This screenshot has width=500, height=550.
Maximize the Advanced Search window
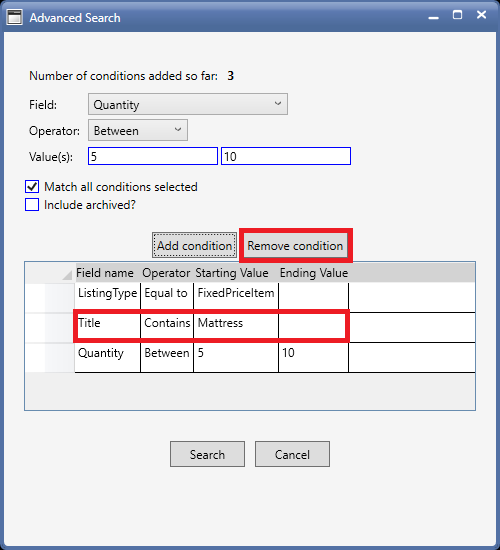pos(457,15)
